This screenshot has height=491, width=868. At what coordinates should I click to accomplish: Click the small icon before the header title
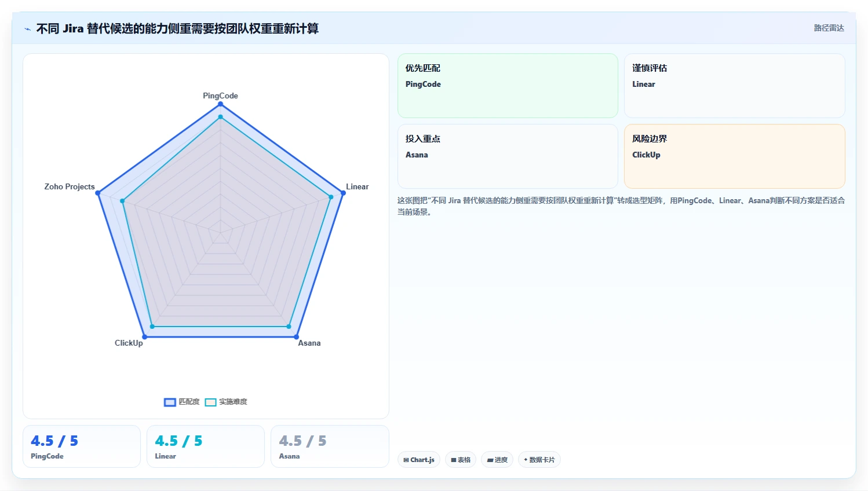[x=27, y=29]
